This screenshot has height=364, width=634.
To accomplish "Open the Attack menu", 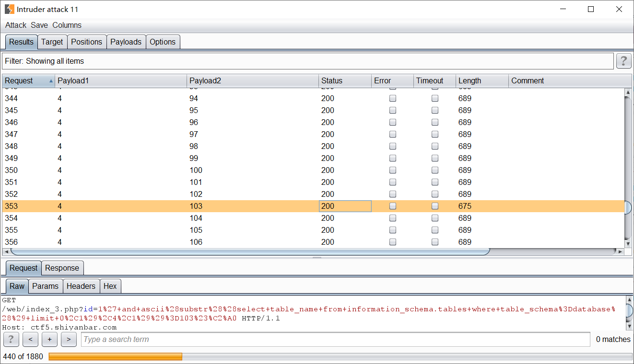I will click(16, 25).
